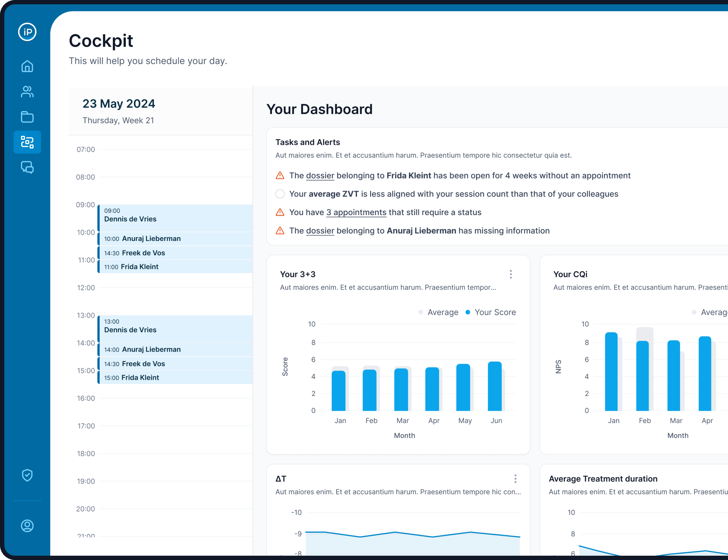Select the Patients icon in the sidebar
Image resolution: width=728 pixels, height=560 pixels.
pyautogui.click(x=27, y=92)
